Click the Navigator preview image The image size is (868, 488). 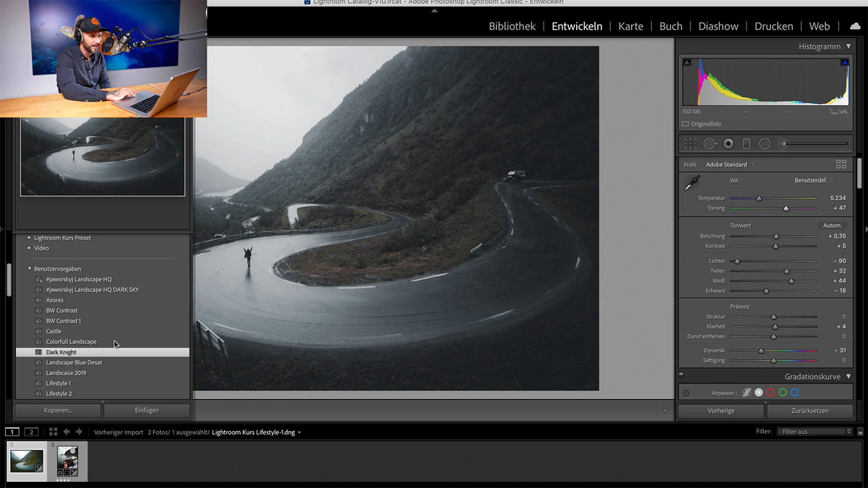coord(103,157)
